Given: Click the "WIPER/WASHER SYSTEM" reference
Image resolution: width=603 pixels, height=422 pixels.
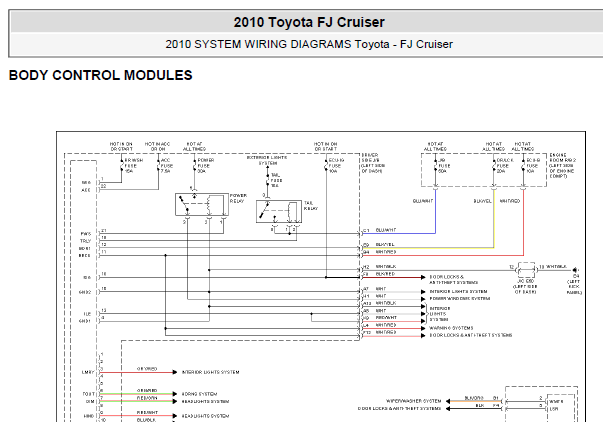Looking at the screenshot, I should pyautogui.click(x=414, y=401).
